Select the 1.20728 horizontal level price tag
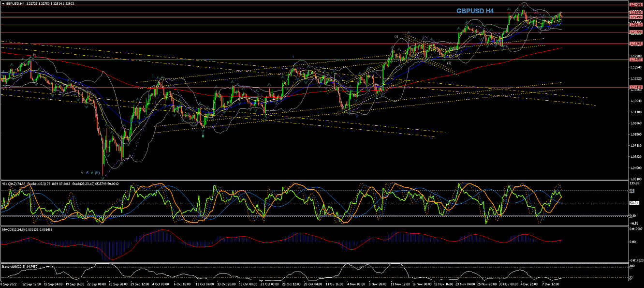 pyautogui.click(x=635, y=32)
